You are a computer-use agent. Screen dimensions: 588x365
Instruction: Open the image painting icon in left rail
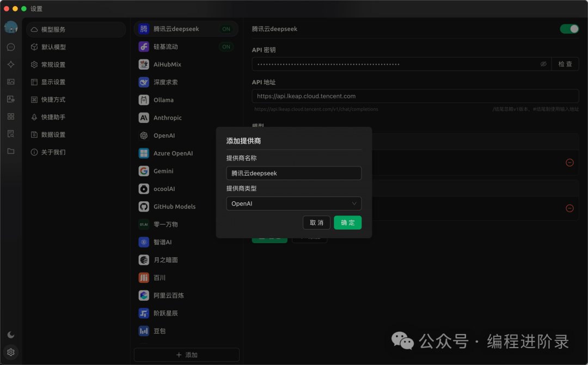tap(11, 82)
